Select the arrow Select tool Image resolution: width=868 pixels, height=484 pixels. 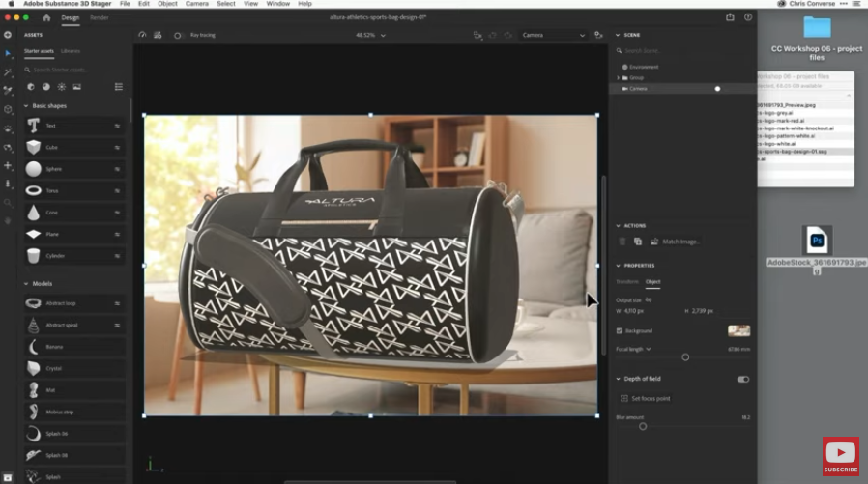coord(8,54)
